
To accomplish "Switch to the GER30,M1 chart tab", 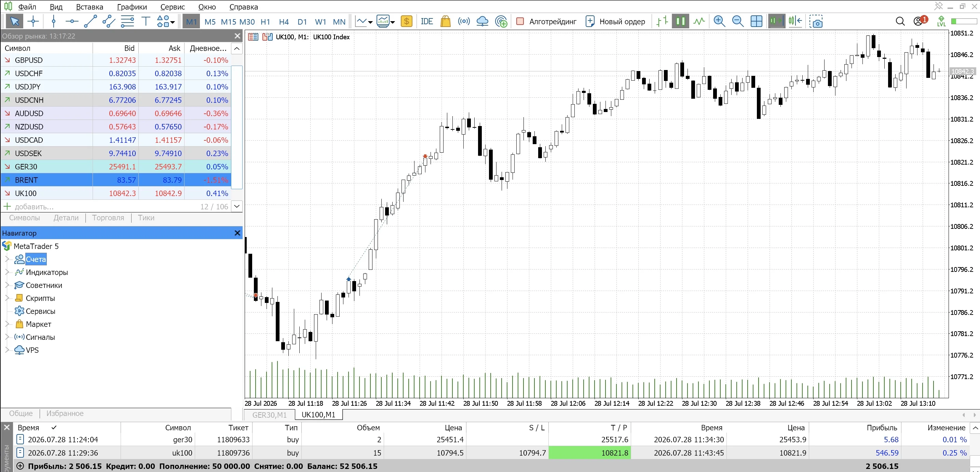I will 269,415.
